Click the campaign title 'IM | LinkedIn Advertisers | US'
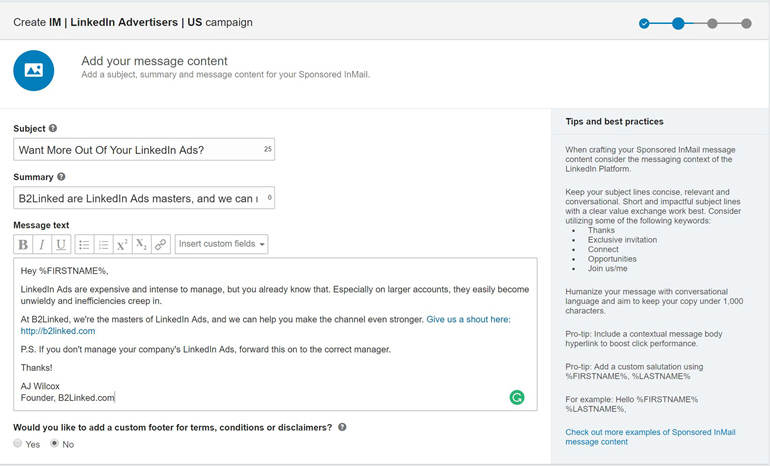The image size is (770, 466). (126, 23)
